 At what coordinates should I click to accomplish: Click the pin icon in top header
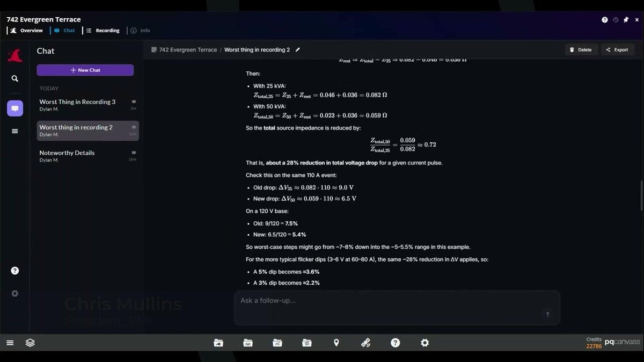(x=627, y=20)
